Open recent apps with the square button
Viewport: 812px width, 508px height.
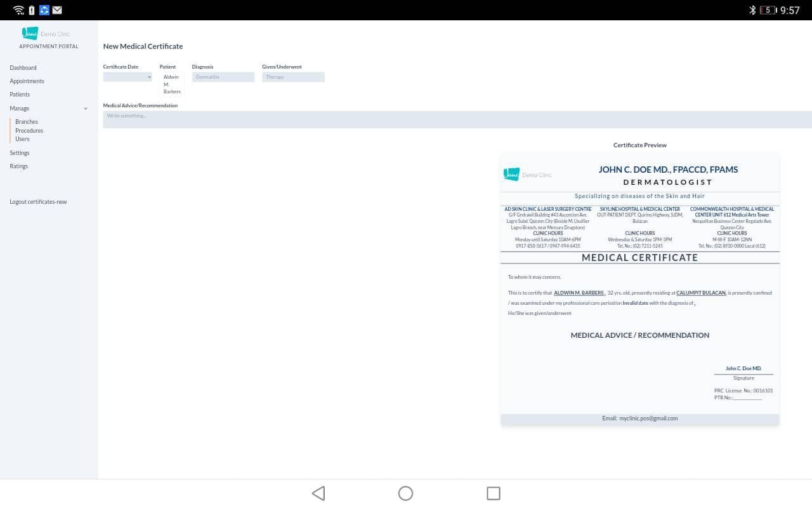[493, 493]
